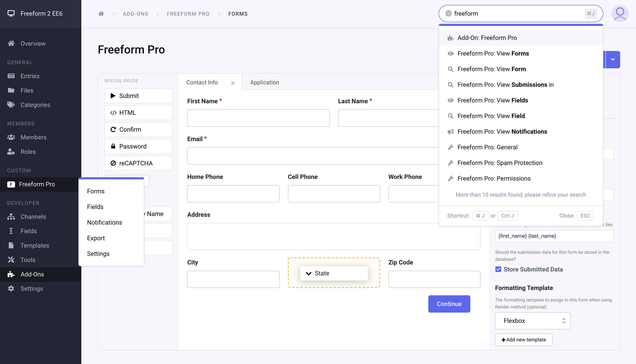Click Add new template button
This screenshot has height=364, width=636.
click(524, 340)
